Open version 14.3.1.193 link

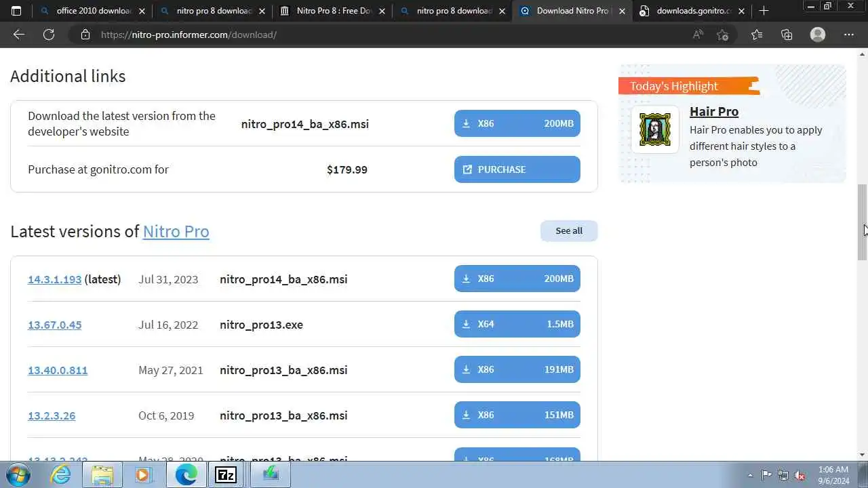(x=54, y=279)
